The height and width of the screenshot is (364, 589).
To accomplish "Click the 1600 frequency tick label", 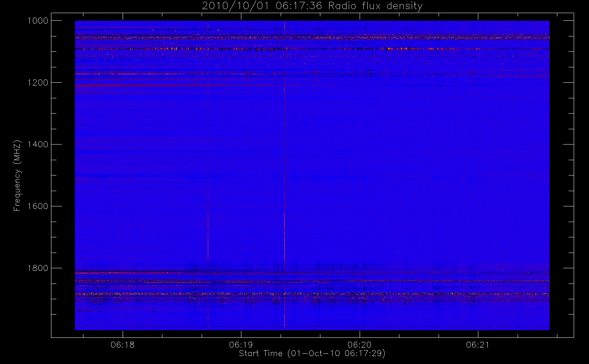I will [x=38, y=206].
